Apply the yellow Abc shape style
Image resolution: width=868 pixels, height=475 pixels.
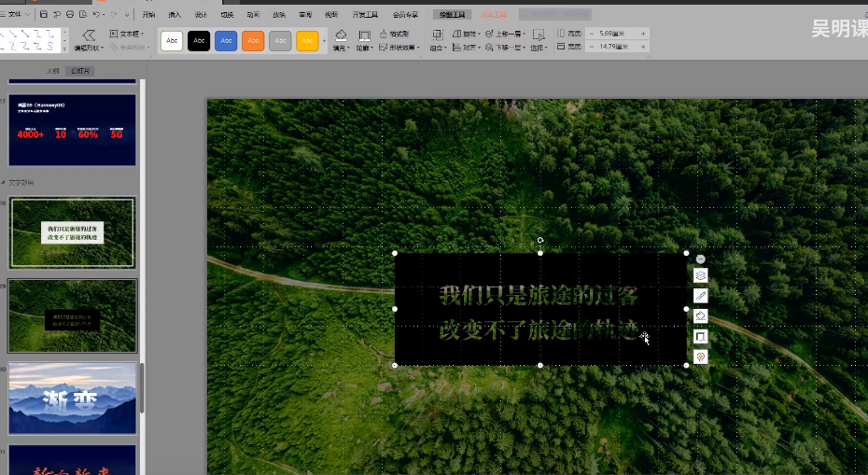(x=307, y=41)
